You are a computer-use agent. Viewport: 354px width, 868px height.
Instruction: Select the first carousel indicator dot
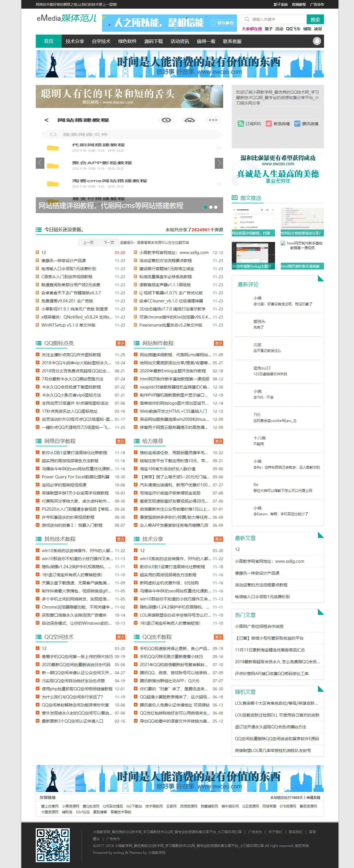(206, 207)
